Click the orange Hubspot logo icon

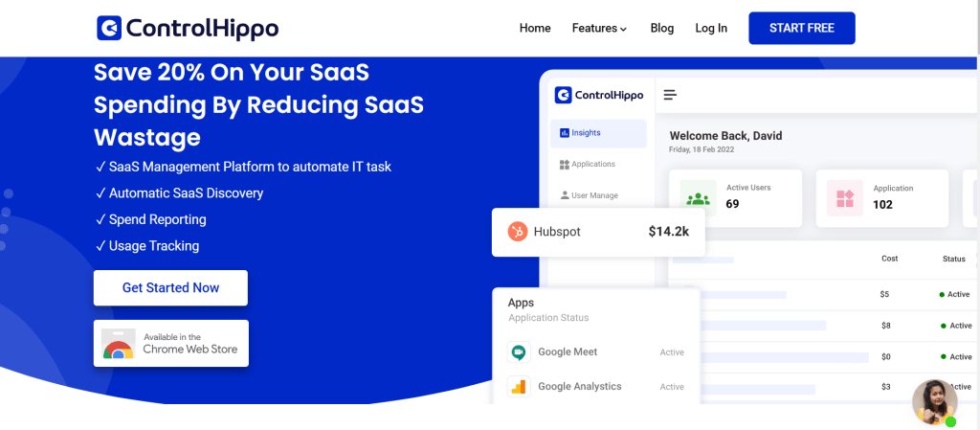coord(518,232)
